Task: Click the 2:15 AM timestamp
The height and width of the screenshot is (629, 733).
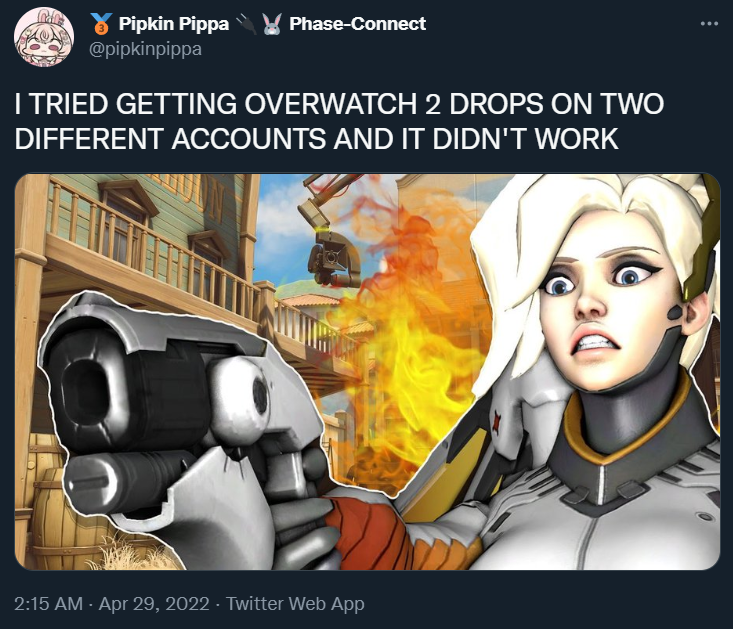Action: pos(48,603)
